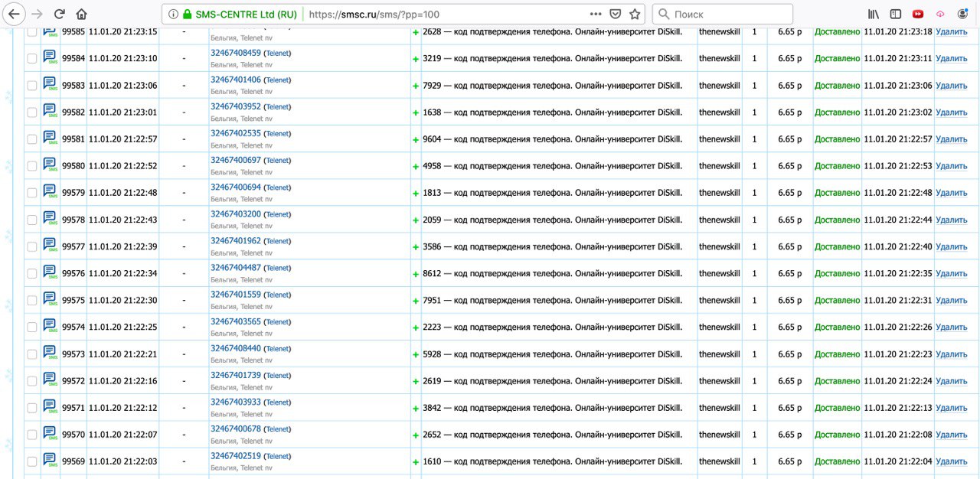Select the checkbox for message 99569
The height and width of the screenshot is (479, 980).
tap(32, 461)
